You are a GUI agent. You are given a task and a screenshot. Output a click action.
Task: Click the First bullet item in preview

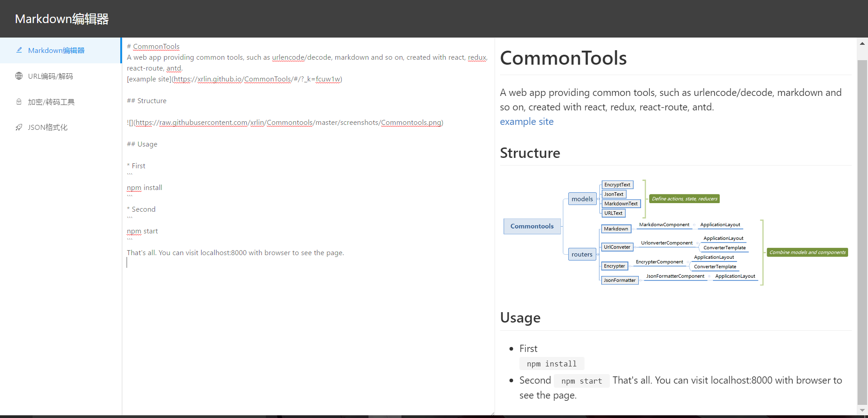[x=528, y=349]
